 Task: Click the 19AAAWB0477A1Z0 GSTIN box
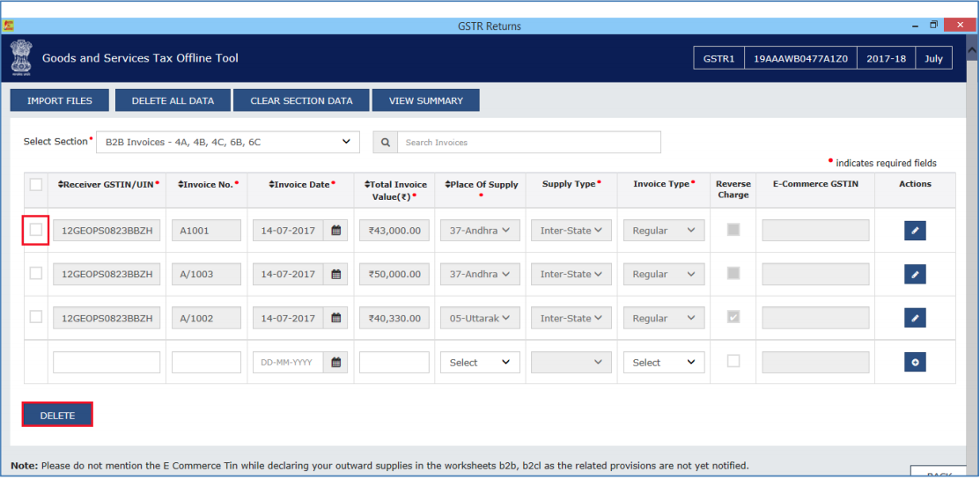tap(800, 57)
